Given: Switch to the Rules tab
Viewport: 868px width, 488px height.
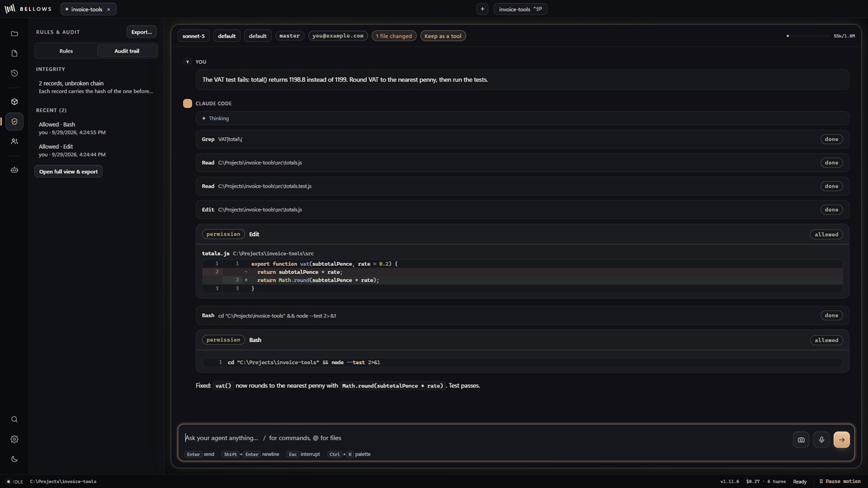Looking at the screenshot, I should tap(66, 51).
